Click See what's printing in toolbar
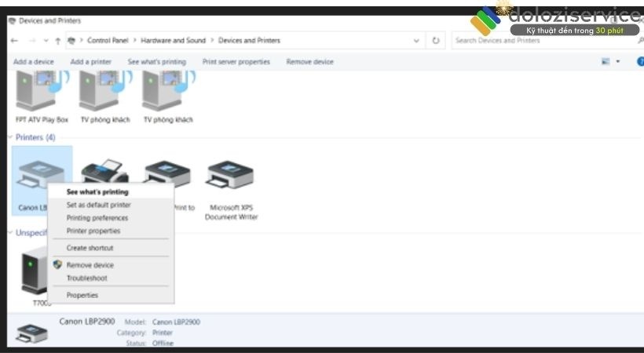Image resolution: width=644 pixels, height=353 pixels. 157,61
